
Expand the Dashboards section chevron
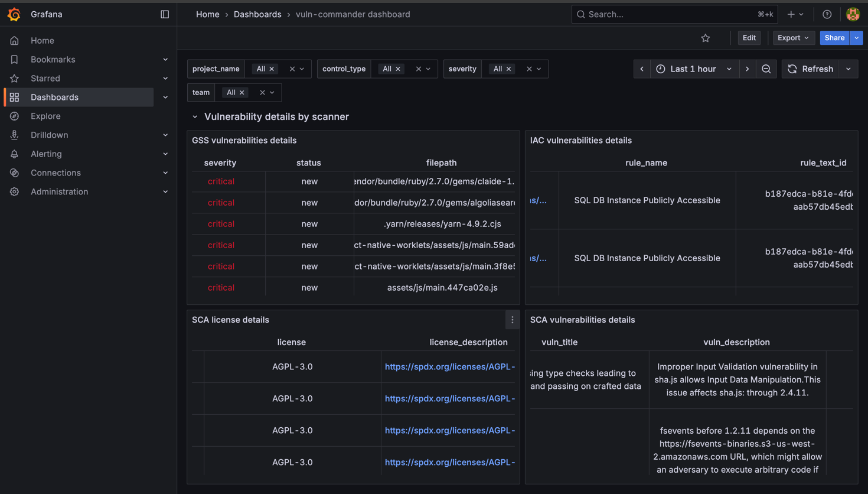pos(165,97)
